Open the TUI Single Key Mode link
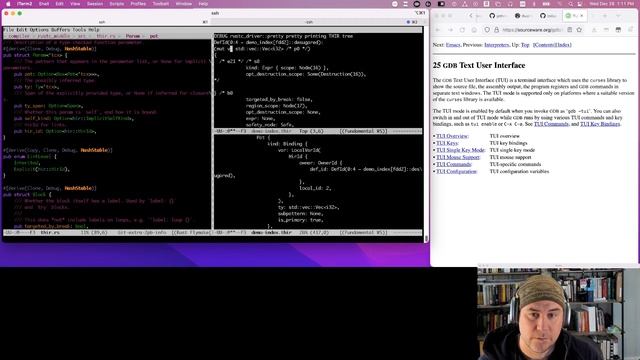This screenshot has height=360, width=640. (x=460, y=150)
